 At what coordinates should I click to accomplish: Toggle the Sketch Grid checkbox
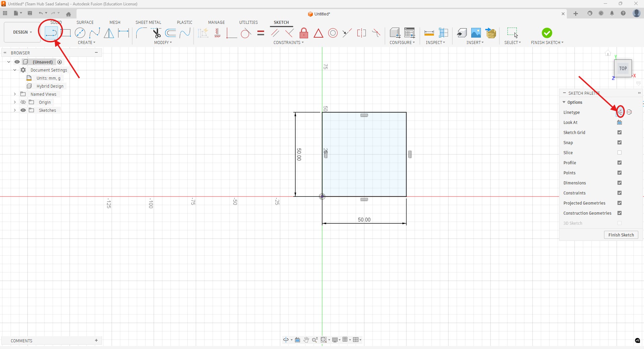620,132
